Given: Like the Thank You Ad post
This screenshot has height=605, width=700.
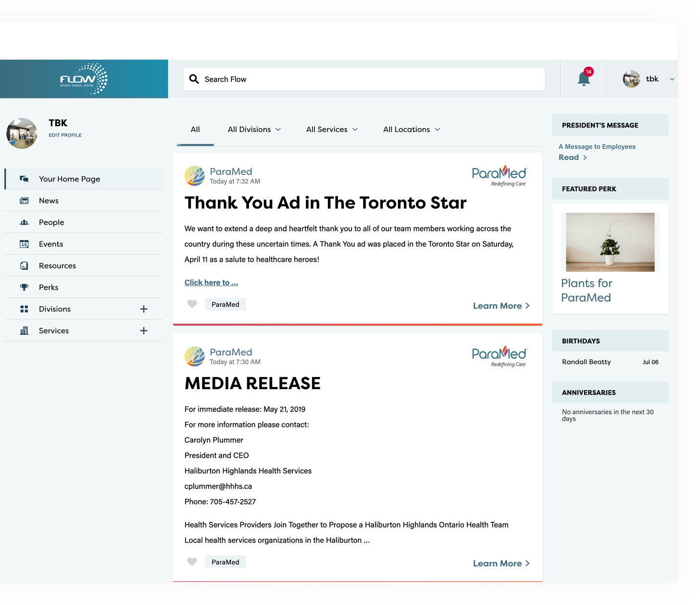Looking at the screenshot, I should click(x=192, y=304).
